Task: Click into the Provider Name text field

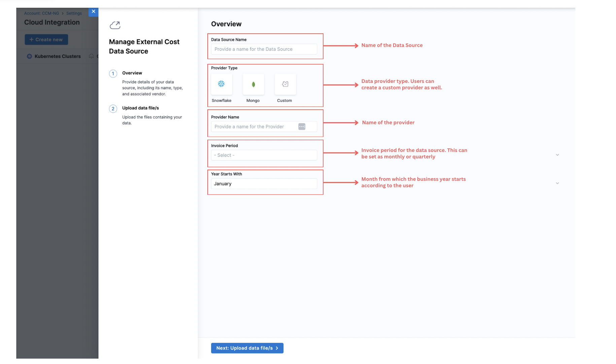Action: (x=254, y=127)
